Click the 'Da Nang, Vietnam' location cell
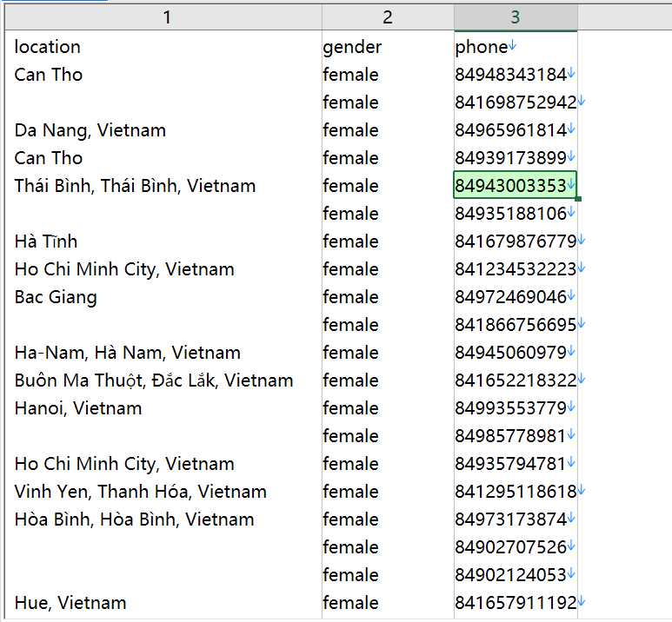 pos(163,130)
